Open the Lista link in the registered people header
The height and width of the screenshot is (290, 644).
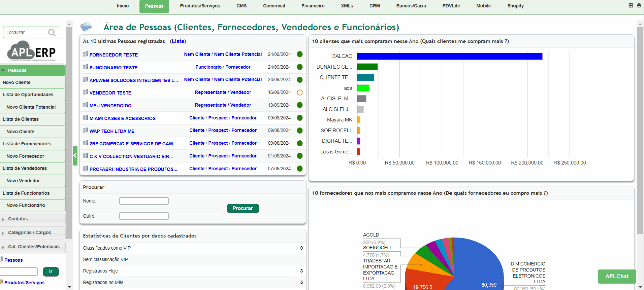pos(178,41)
